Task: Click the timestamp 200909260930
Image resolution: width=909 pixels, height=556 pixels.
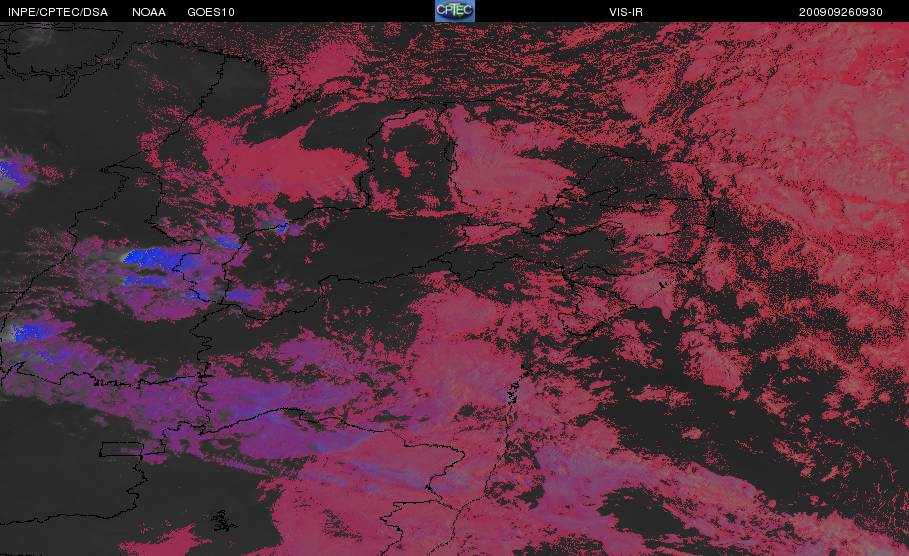Action: 841,12
